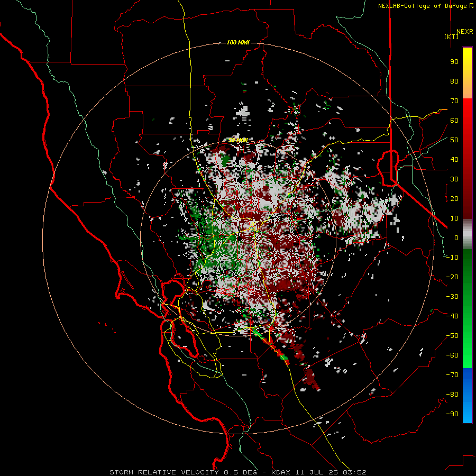Click the positive 60 legend value
Screen dimensions: 476x476
click(x=454, y=121)
